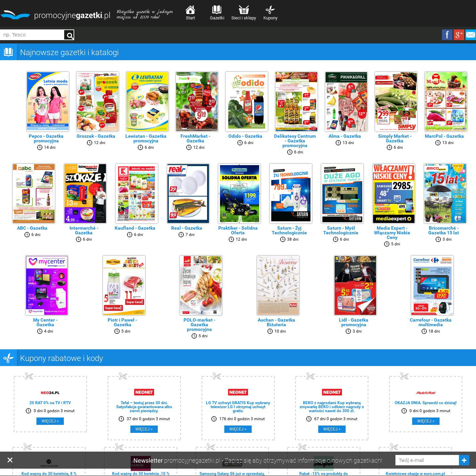Click the newsletter Twój e-mail field
The width and height of the screenshot is (476, 476).
[x=427, y=460]
